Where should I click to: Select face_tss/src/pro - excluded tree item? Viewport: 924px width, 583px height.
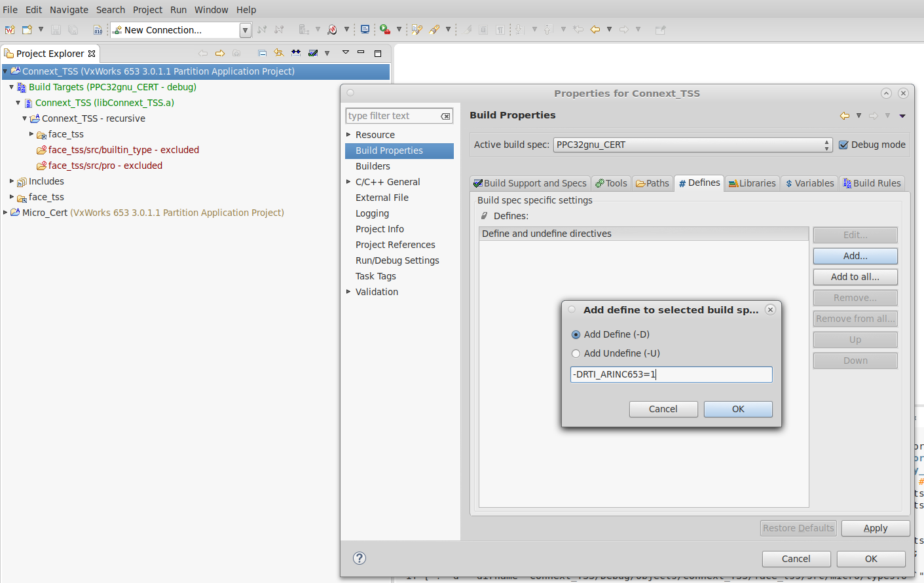pyautogui.click(x=105, y=166)
